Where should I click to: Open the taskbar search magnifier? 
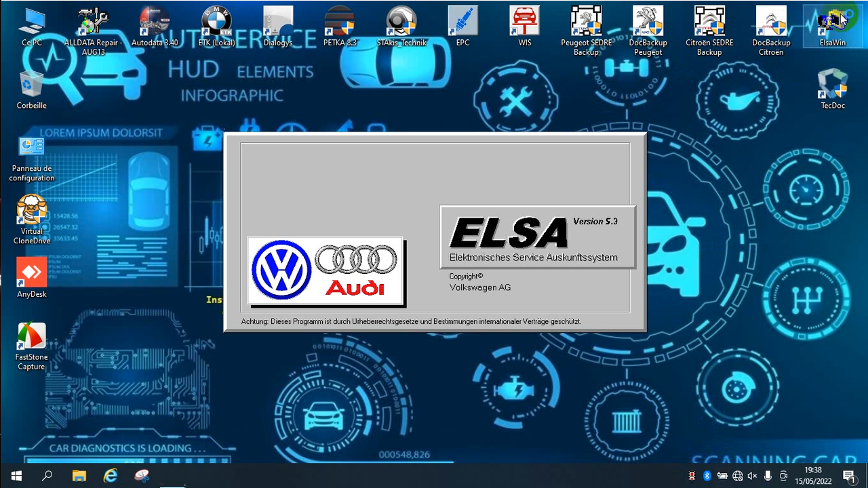point(47,475)
